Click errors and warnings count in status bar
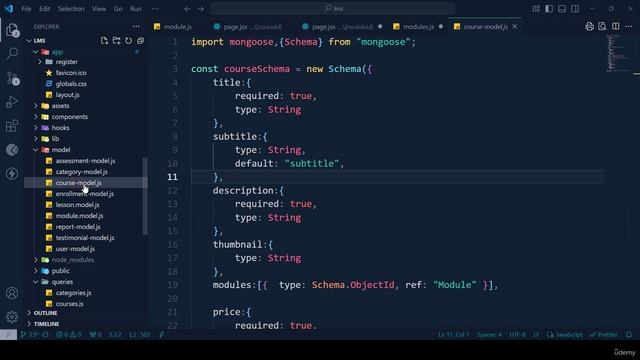Image resolution: width=640 pixels, height=360 pixels. [x=68, y=335]
